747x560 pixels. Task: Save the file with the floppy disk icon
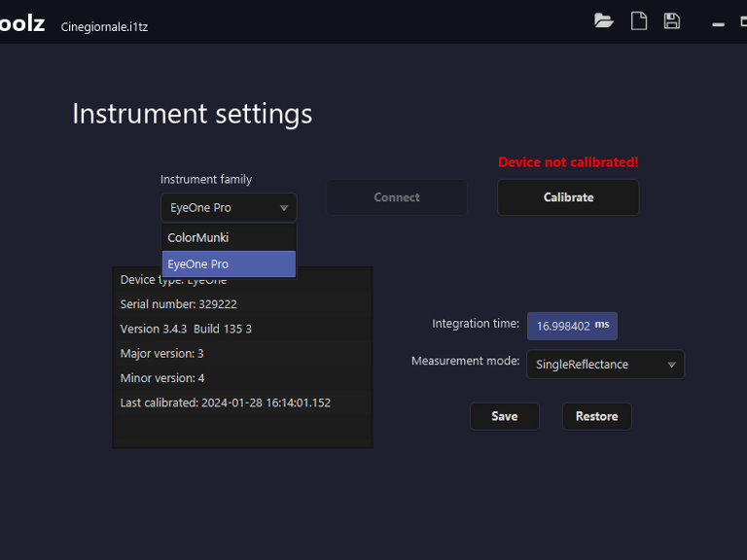(672, 21)
